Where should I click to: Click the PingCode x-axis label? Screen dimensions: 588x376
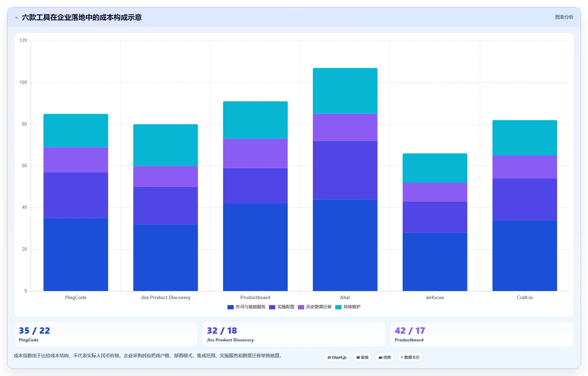point(76,297)
